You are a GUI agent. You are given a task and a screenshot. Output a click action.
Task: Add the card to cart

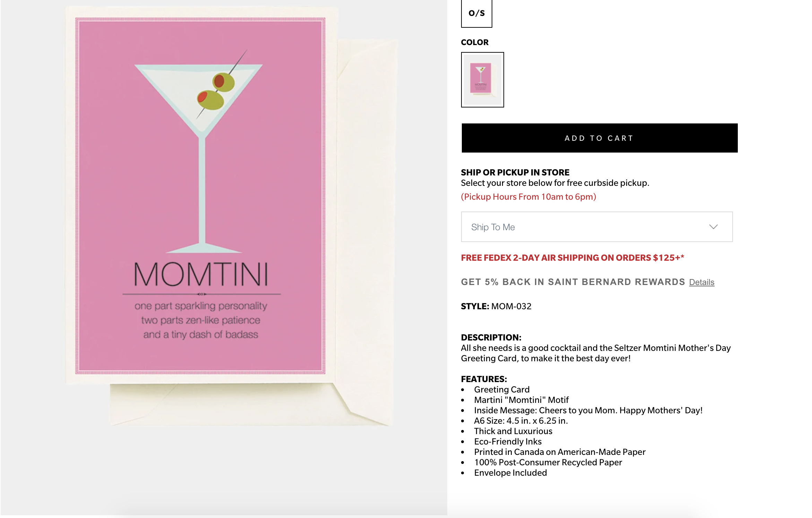click(599, 138)
